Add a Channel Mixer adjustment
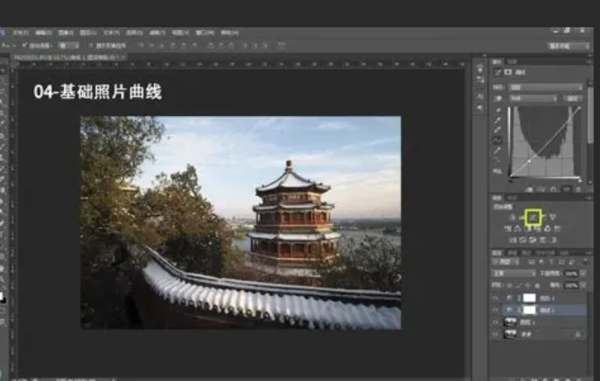The width and height of the screenshot is (600, 381). [x=548, y=229]
